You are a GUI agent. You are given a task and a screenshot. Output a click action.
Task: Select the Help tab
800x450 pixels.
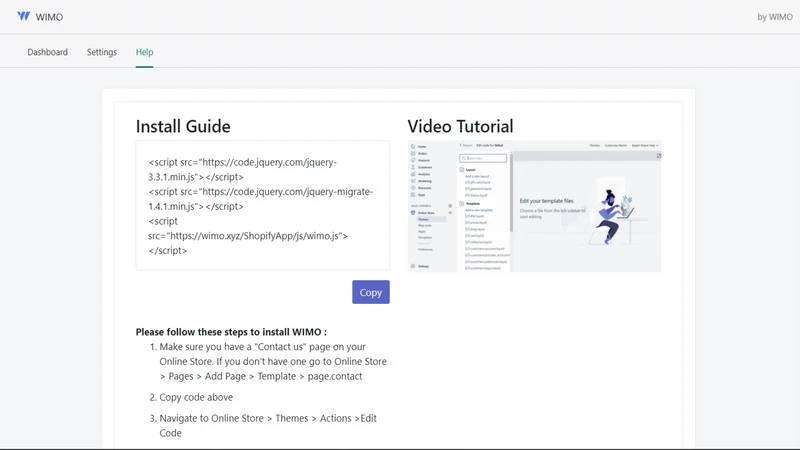point(144,52)
